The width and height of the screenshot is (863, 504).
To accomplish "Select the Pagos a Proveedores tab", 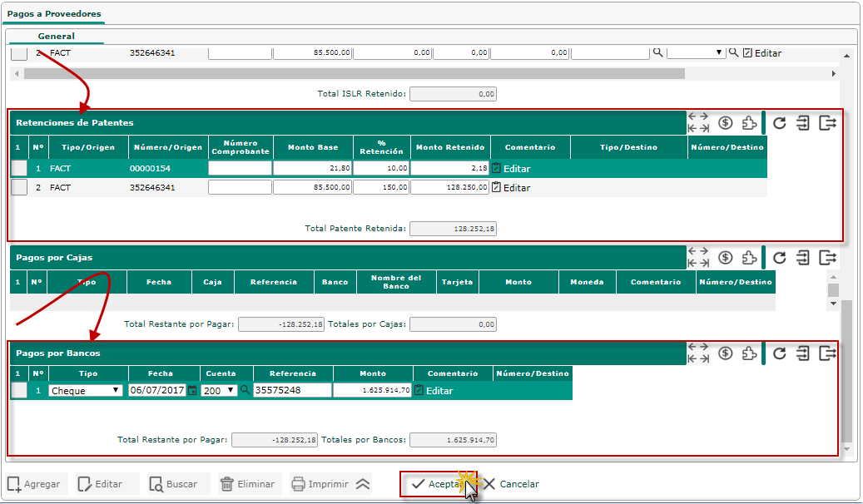I will 53,15.
